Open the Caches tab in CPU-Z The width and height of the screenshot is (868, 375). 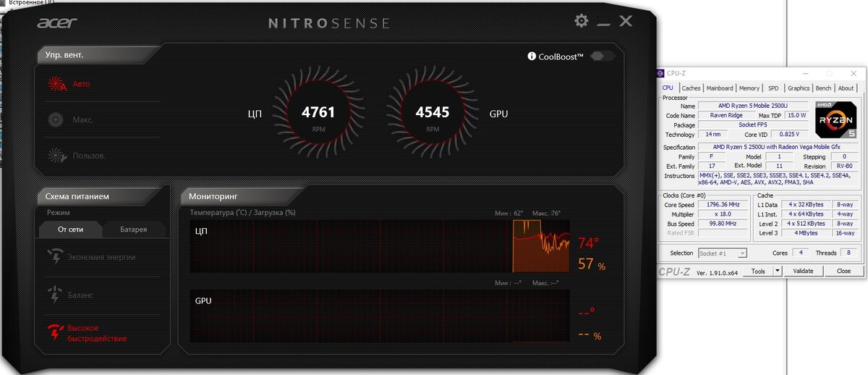pyautogui.click(x=691, y=88)
